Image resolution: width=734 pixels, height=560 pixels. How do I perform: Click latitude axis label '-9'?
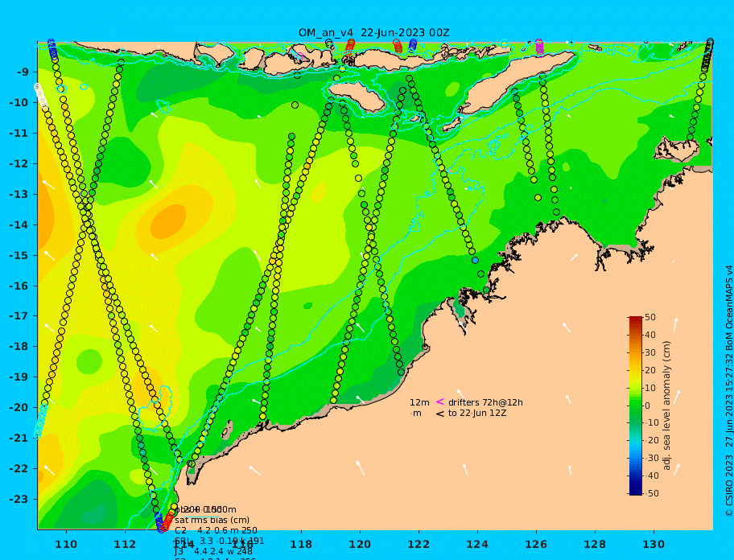23,72
